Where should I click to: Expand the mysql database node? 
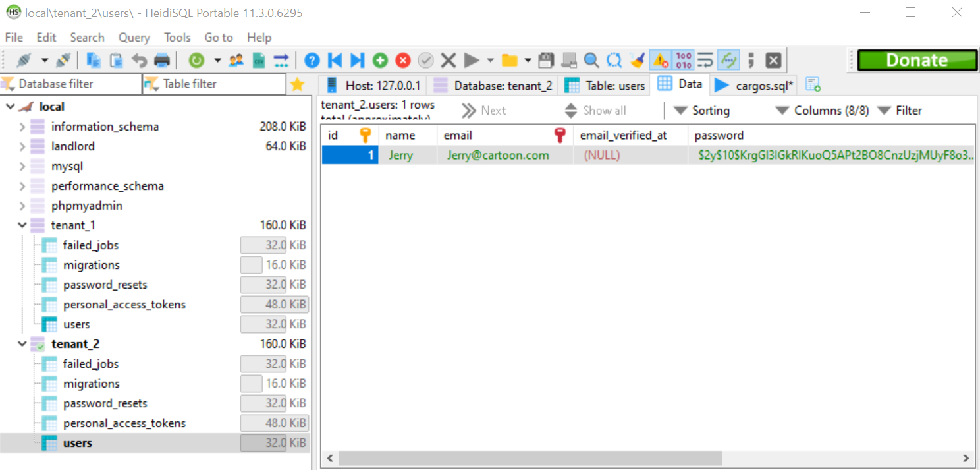(22, 166)
